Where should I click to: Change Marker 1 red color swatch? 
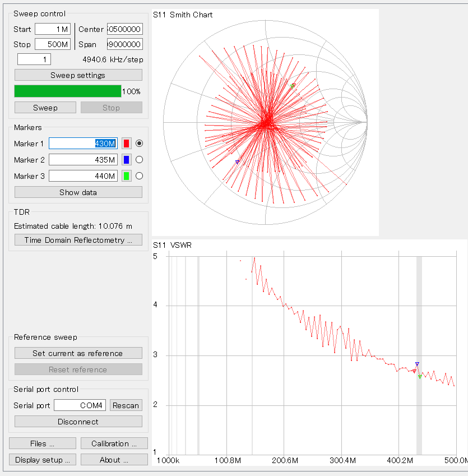[127, 144]
